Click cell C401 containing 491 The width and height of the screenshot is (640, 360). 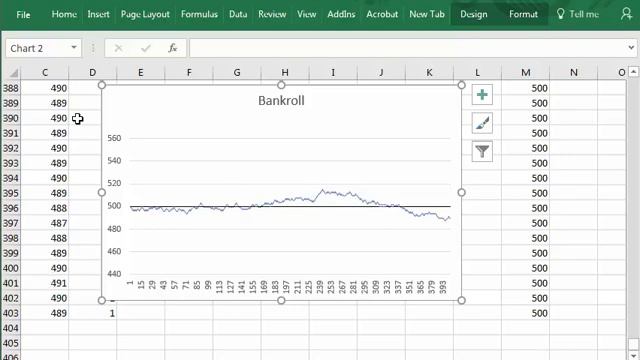click(x=44, y=283)
